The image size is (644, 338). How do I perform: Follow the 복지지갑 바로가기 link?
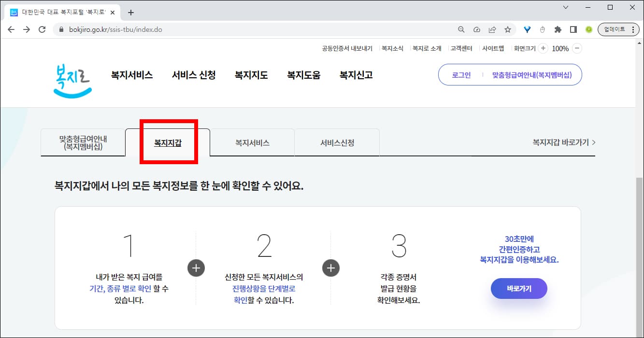click(562, 142)
